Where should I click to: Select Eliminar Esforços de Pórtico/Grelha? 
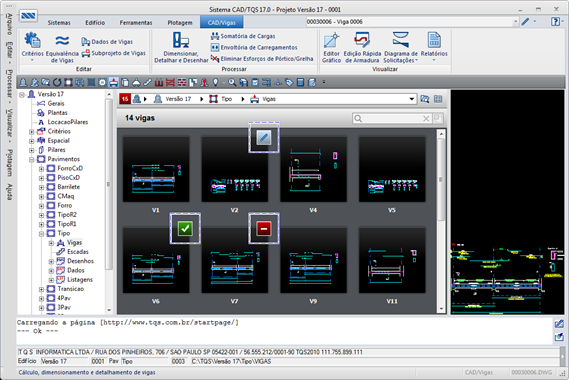coord(262,58)
